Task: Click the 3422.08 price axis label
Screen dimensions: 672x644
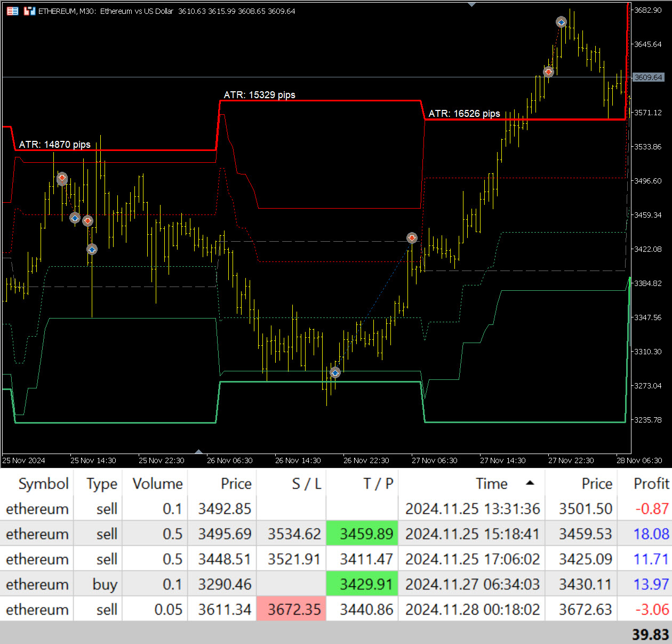Action: pyautogui.click(x=647, y=249)
